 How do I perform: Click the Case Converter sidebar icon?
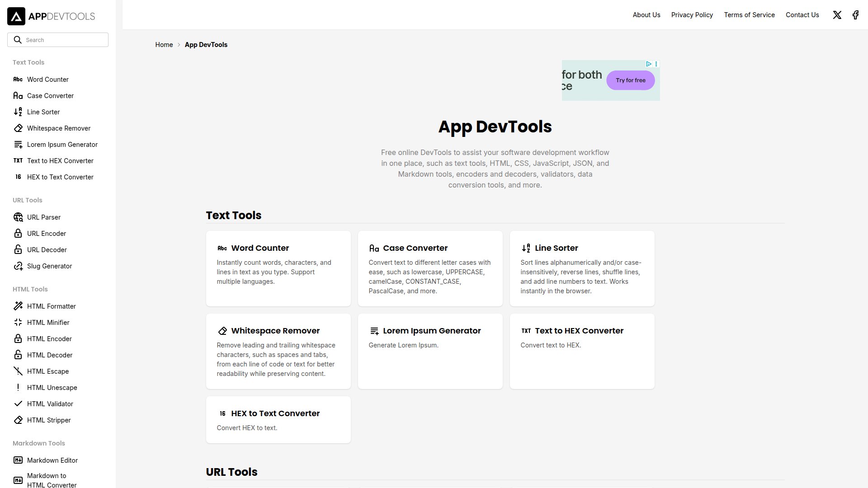tap(18, 96)
